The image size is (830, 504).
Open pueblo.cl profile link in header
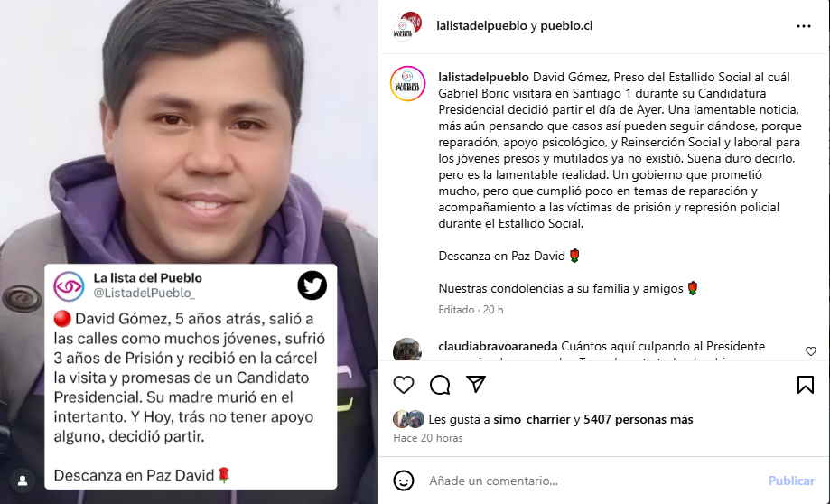click(566, 25)
